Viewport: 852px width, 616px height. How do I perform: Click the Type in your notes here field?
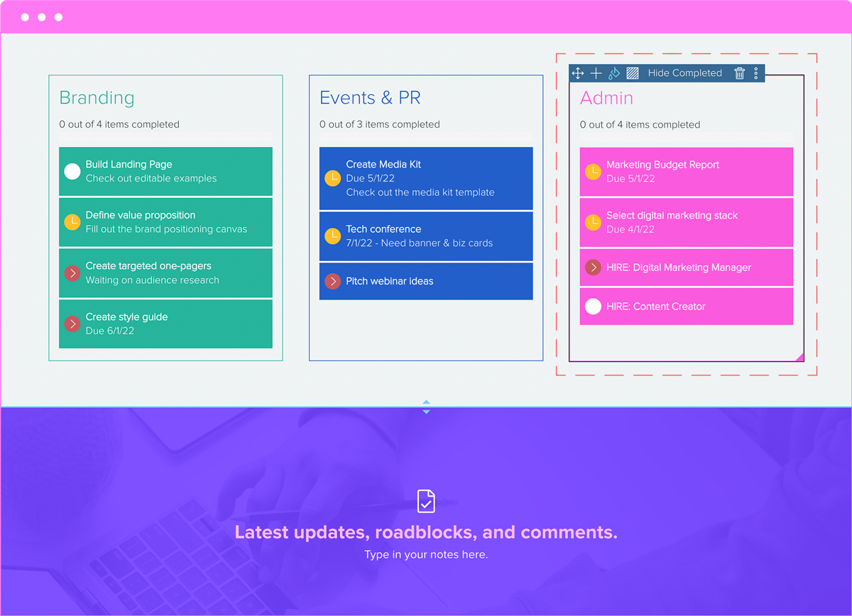coord(426,554)
